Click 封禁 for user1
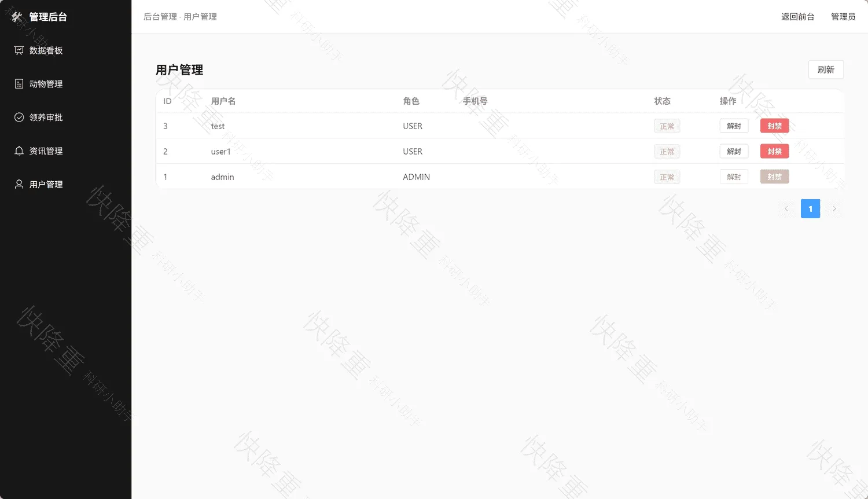 coord(775,152)
